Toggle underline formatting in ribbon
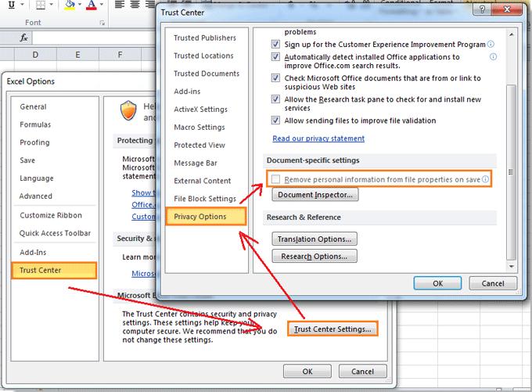 pos(12,5)
